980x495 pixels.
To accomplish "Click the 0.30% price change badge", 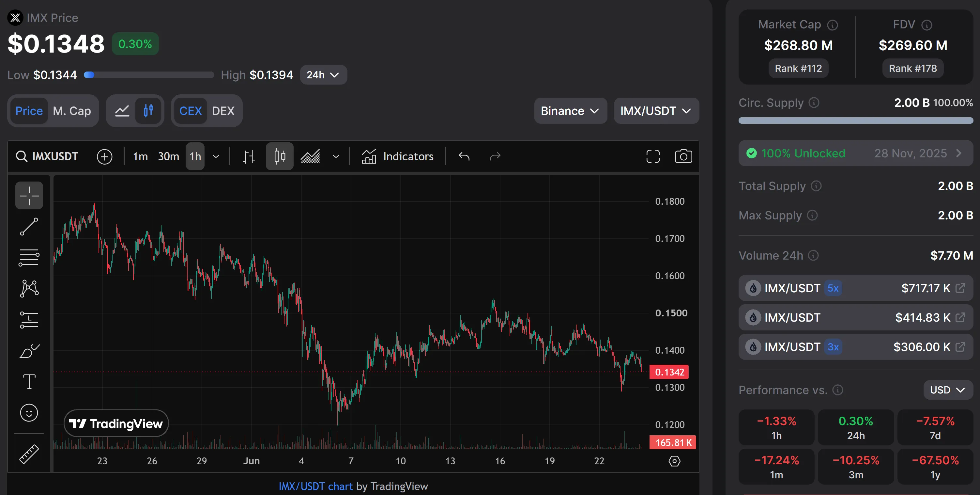I will click(x=135, y=44).
